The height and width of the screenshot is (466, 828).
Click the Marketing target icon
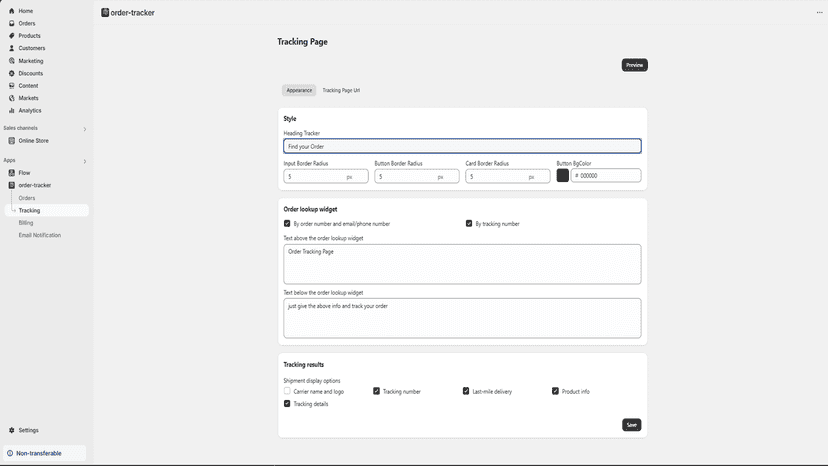coord(12,61)
